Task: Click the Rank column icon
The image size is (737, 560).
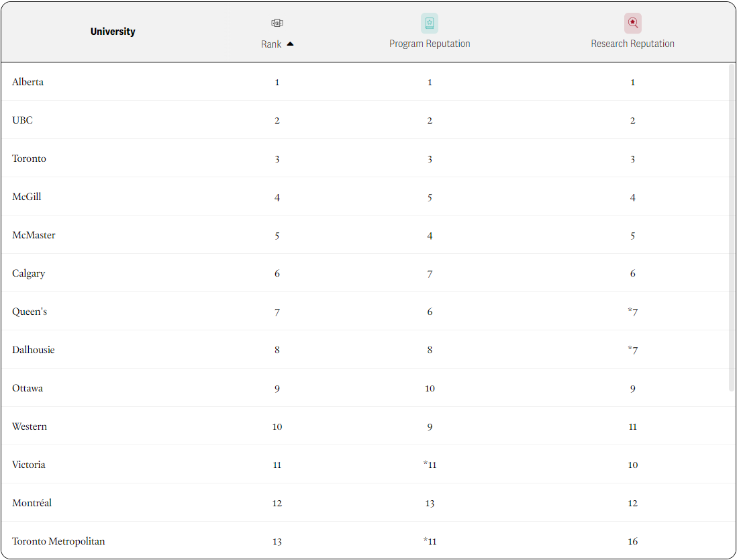Action: coord(277,23)
